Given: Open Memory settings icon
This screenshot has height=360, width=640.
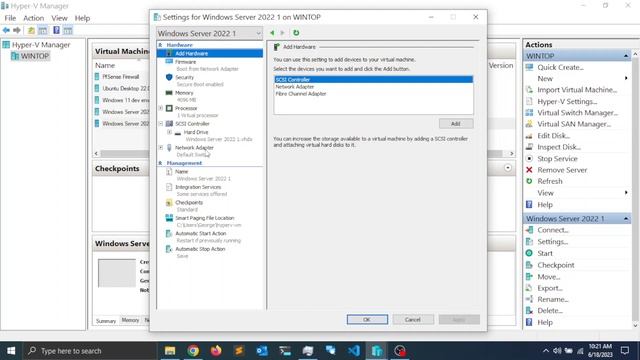Looking at the screenshot, I should (x=169, y=93).
